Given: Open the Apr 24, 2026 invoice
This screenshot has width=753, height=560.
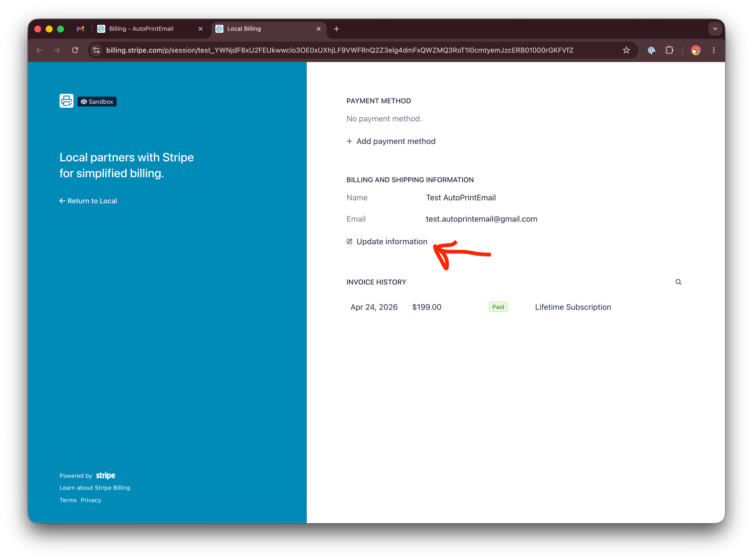Looking at the screenshot, I should coord(374,307).
